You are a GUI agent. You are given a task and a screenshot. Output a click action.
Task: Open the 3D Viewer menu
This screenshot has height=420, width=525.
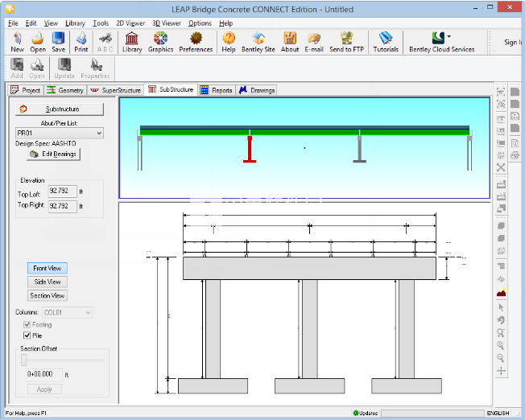tap(167, 23)
